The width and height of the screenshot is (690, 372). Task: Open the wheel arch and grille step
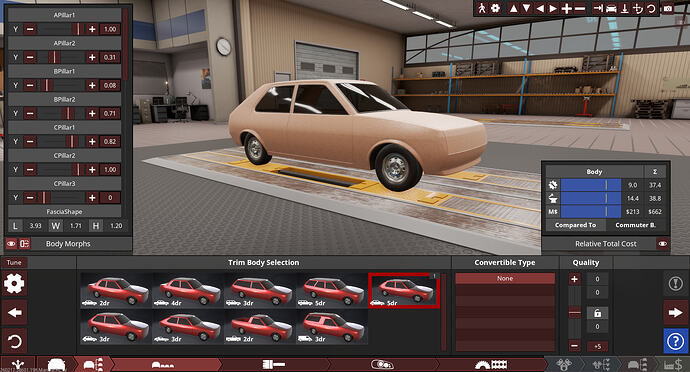(491, 365)
